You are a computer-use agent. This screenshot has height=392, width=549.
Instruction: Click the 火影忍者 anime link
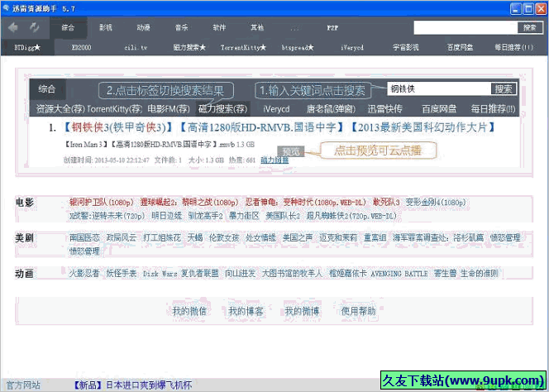[84, 273]
